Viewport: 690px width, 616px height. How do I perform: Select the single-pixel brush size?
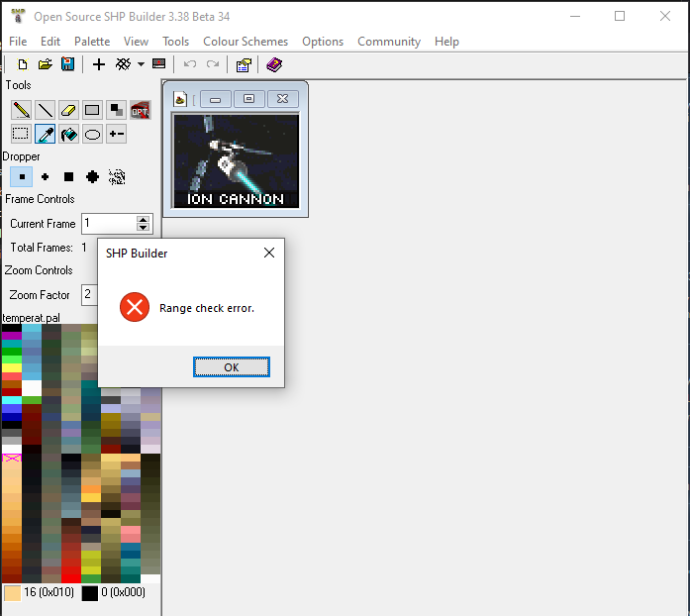tap(21, 177)
